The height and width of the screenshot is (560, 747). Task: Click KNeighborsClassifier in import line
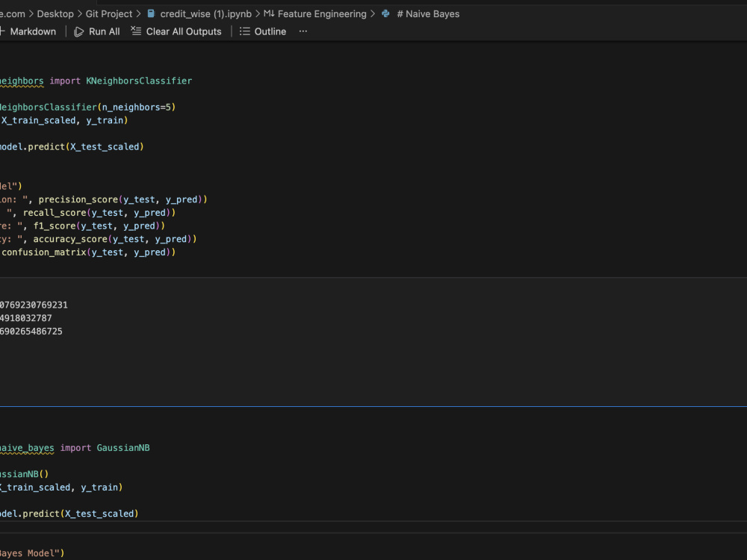click(139, 81)
